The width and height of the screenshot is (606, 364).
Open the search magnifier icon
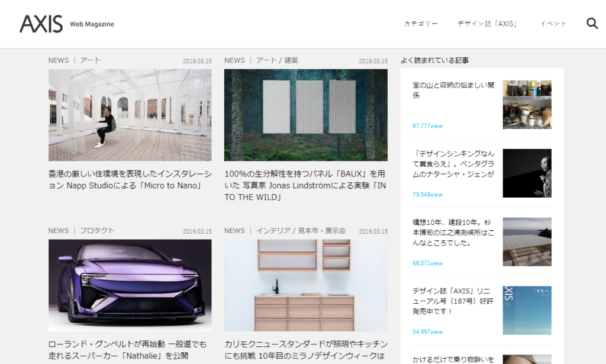pos(592,24)
